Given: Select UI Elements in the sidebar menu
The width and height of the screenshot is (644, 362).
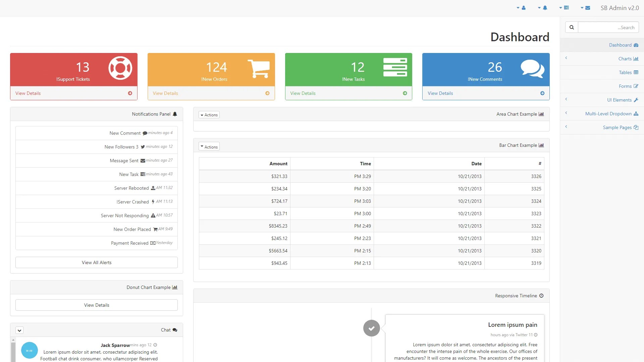Looking at the screenshot, I should pyautogui.click(x=602, y=100).
